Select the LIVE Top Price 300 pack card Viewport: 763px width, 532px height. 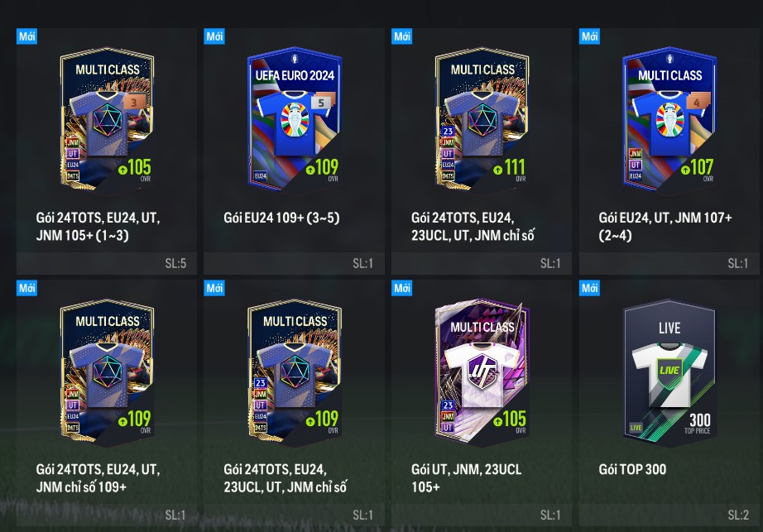coord(669,372)
